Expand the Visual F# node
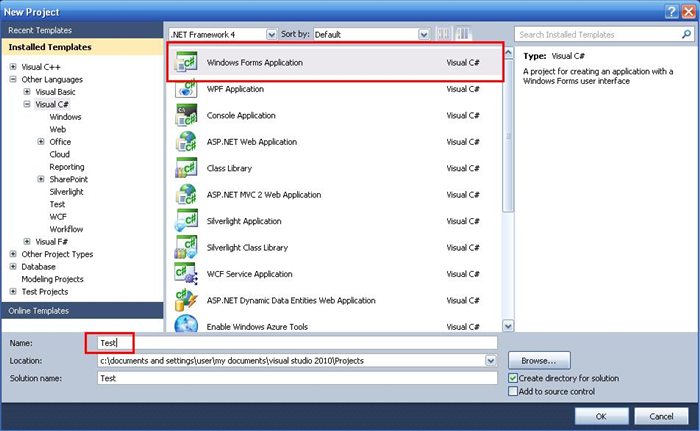Viewport: 700px width, 431px height. (x=27, y=242)
